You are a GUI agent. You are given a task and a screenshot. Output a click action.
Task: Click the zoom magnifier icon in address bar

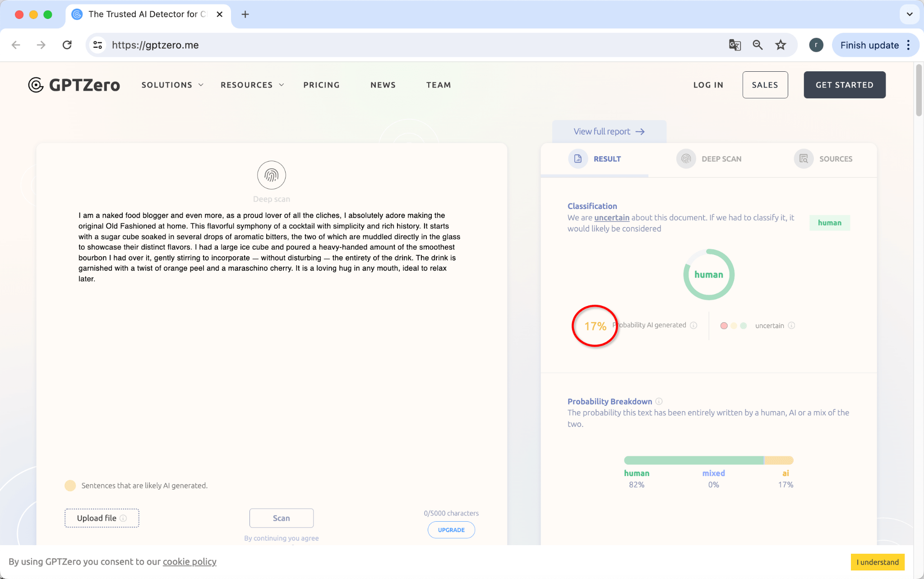pyautogui.click(x=758, y=45)
